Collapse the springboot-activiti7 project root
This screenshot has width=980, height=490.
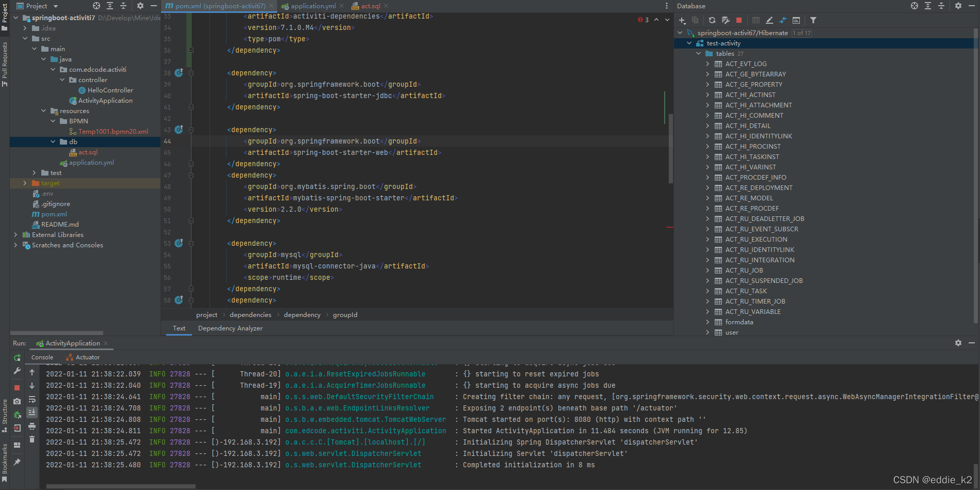(x=16, y=18)
